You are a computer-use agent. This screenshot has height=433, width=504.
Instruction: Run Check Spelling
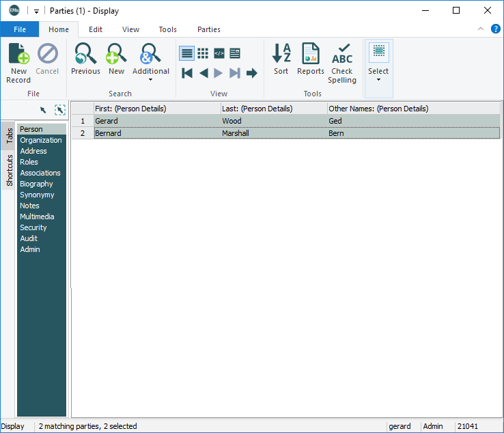pos(342,55)
